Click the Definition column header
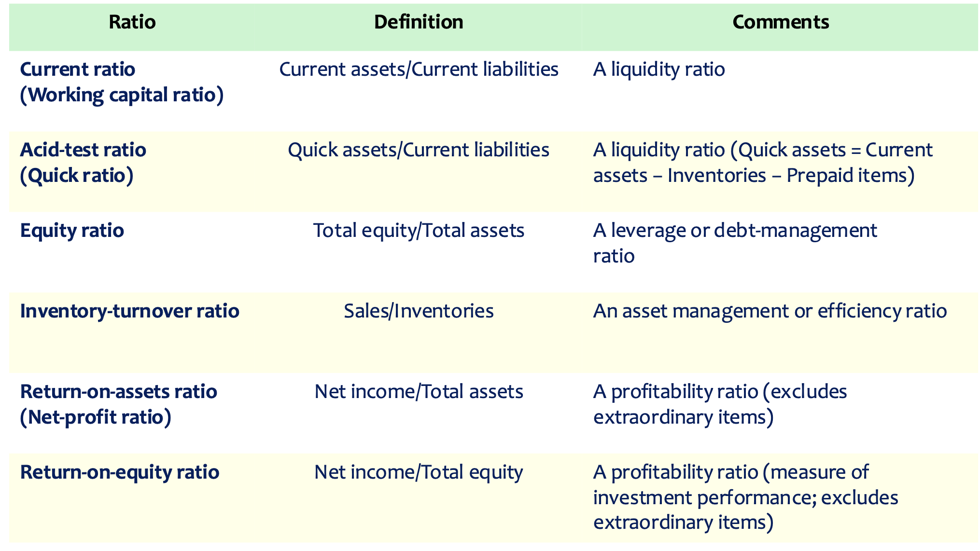980x551 pixels. tap(419, 22)
